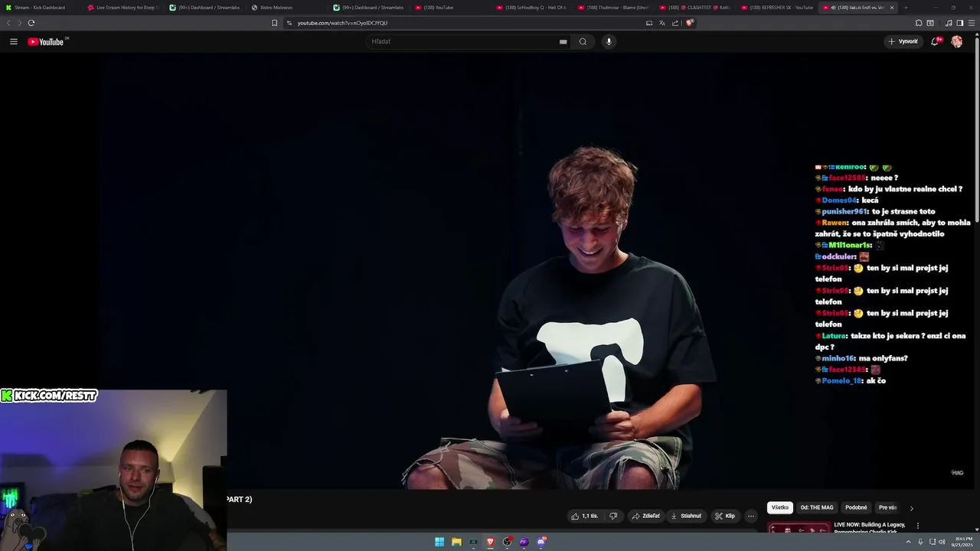Show hidden system tray icons chevron
This screenshot has height=551, width=980.
[x=910, y=542]
